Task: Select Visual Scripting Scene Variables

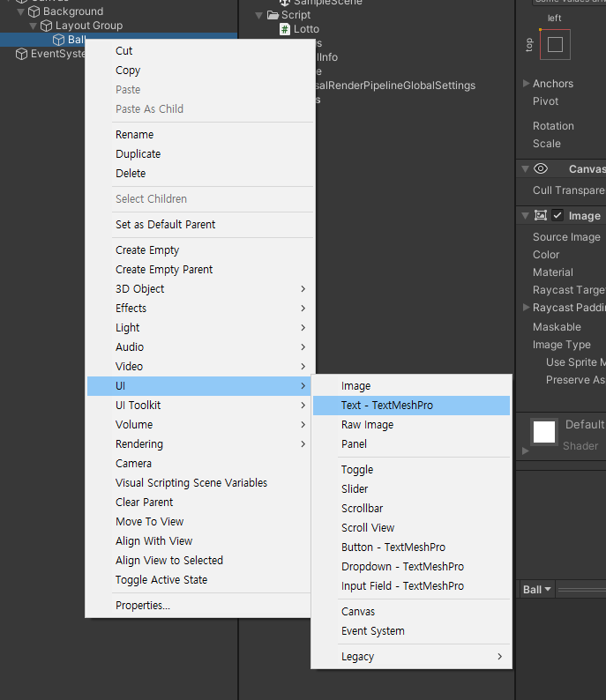Action: click(x=198, y=483)
